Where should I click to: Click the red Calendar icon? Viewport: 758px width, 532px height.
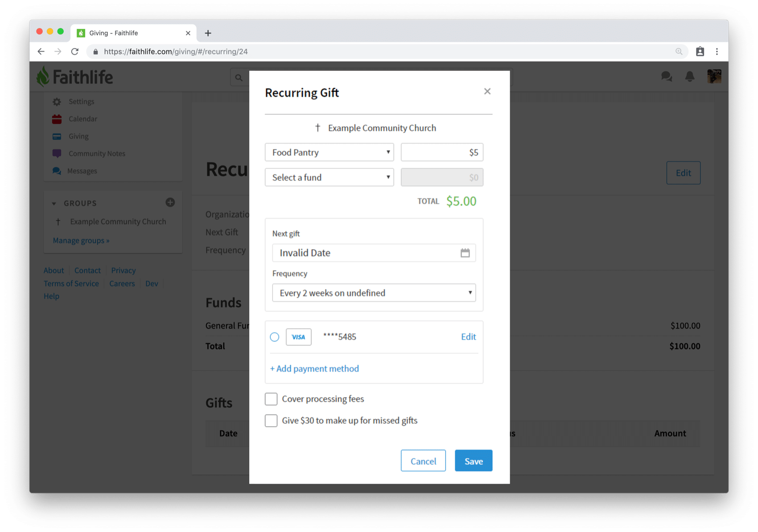point(57,119)
